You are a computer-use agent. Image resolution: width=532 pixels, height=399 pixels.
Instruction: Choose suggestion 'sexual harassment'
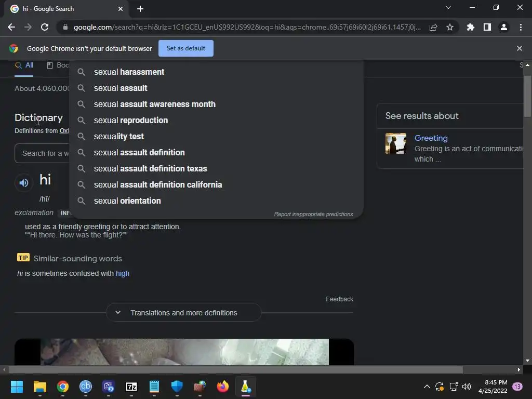pos(217,72)
